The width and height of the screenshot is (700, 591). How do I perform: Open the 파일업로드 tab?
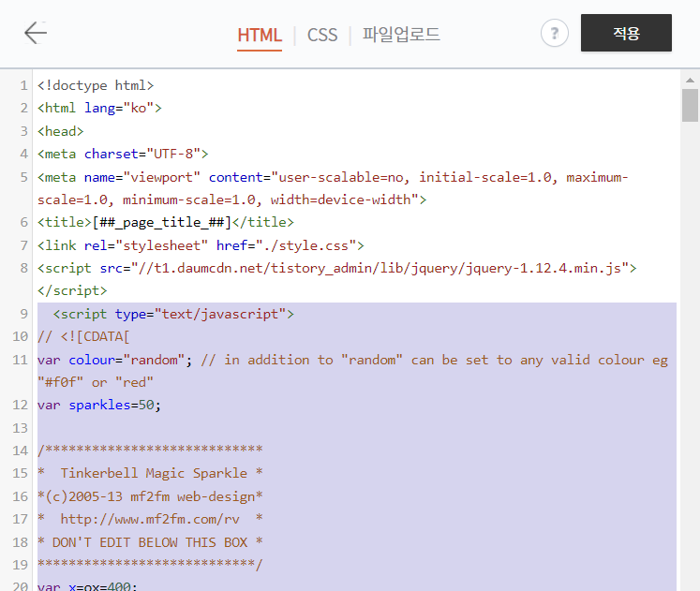[401, 35]
